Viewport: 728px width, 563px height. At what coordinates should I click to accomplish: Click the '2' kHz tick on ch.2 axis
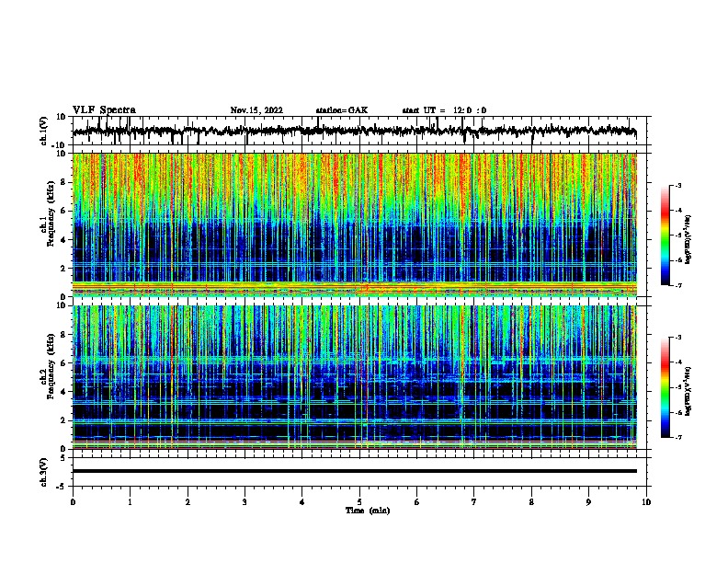tap(64, 420)
